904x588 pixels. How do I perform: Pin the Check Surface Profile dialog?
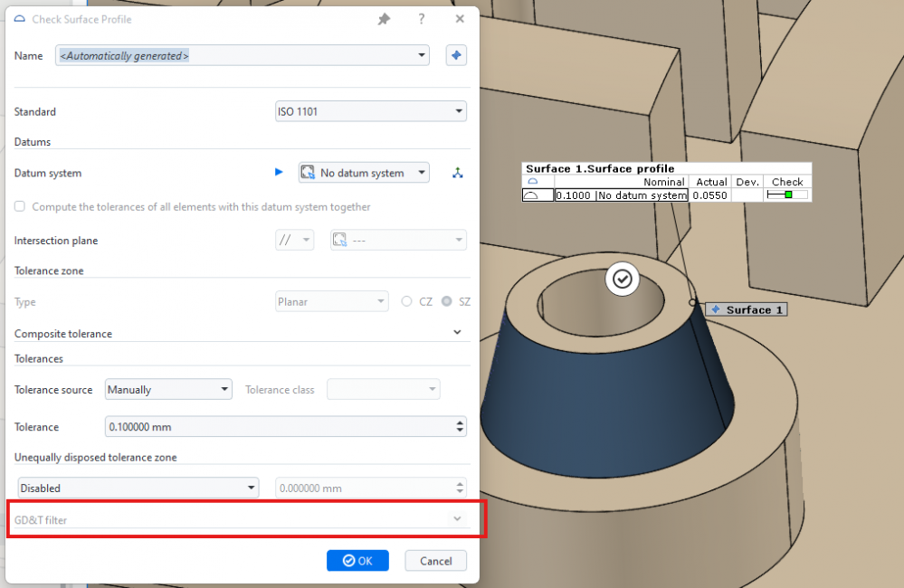coord(384,19)
